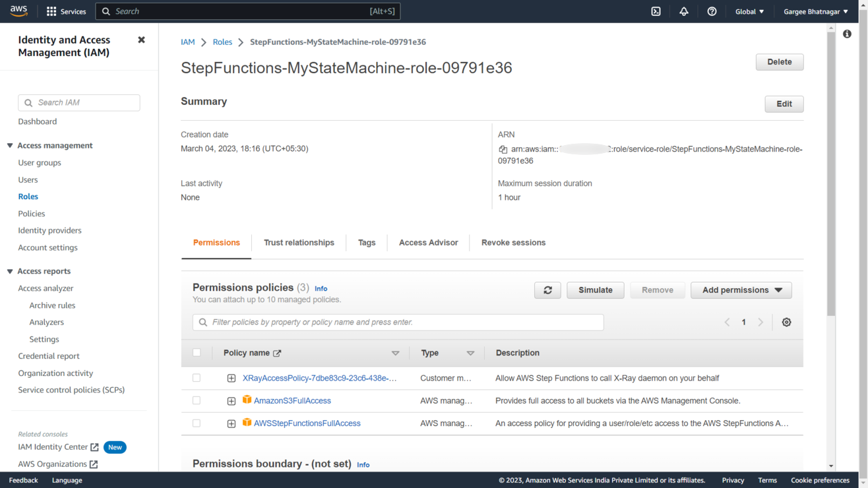The width and height of the screenshot is (868, 488).
Task: Open the Add permissions dropdown
Action: click(741, 290)
